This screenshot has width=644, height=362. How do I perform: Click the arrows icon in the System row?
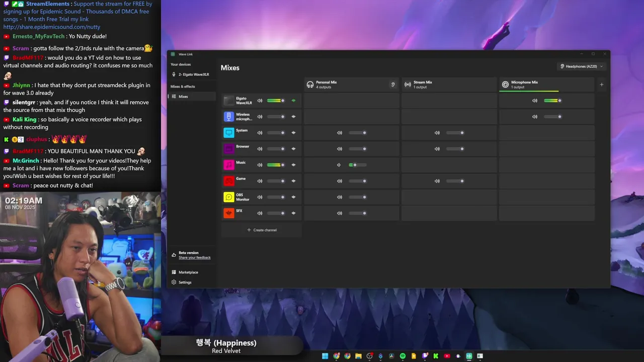[x=293, y=133]
